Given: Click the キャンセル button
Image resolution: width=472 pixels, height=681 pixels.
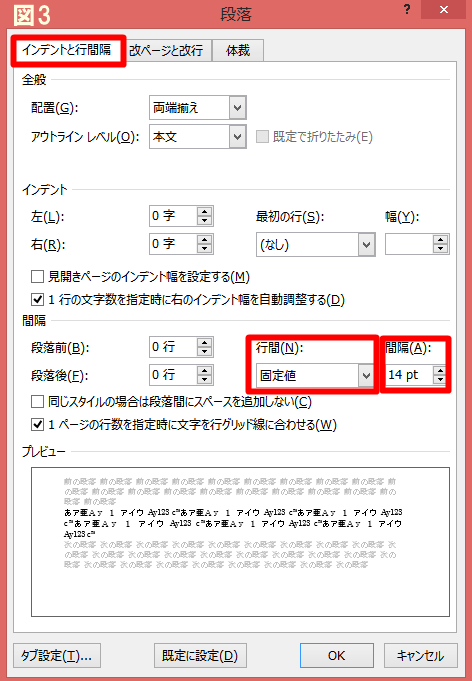Looking at the screenshot, I should click(x=420, y=655).
